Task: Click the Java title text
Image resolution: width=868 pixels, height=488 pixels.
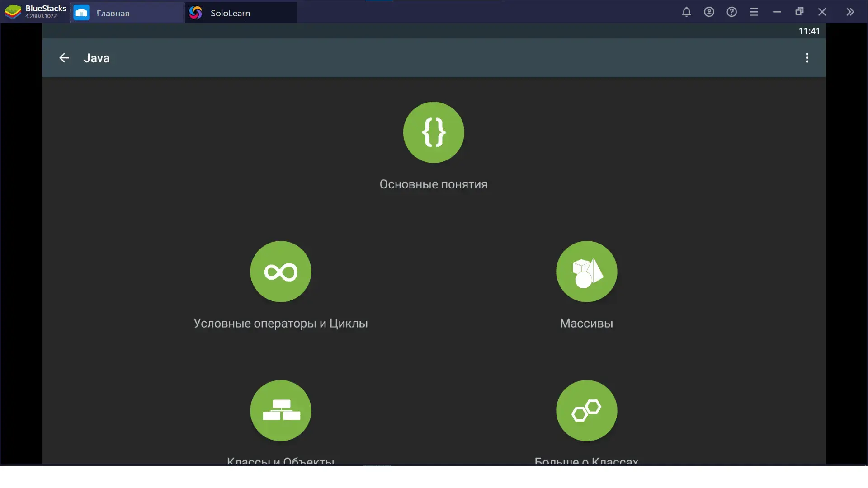Action: pos(97,58)
